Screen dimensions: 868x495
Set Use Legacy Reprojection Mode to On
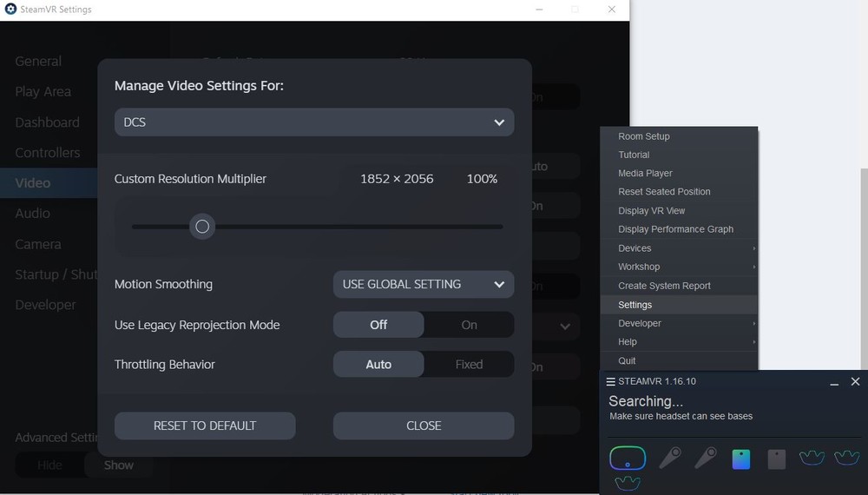pyautogui.click(x=469, y=325)
